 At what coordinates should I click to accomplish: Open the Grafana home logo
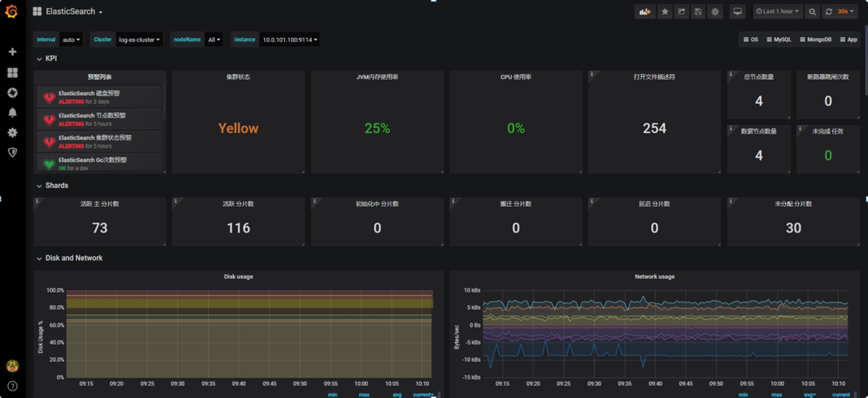click(12, 11)
